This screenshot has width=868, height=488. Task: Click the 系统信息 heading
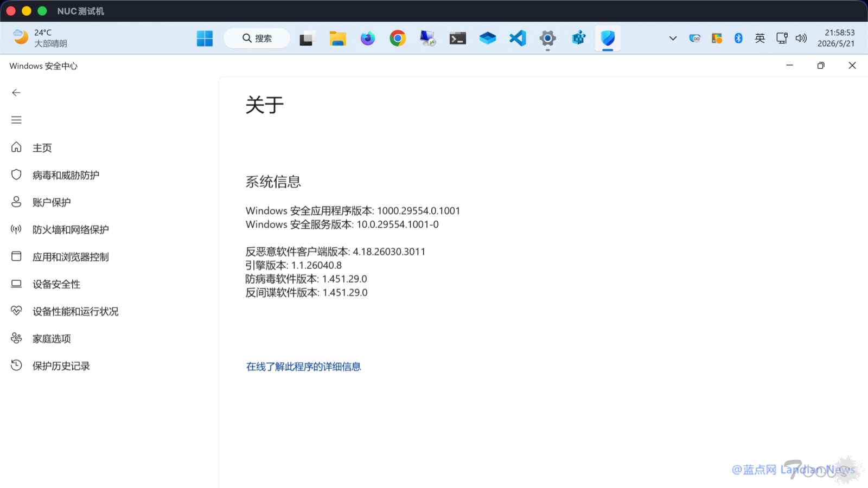273,182
